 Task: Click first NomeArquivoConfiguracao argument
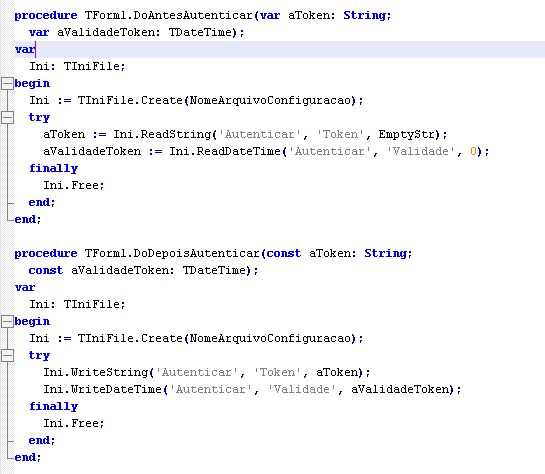tap(270, 100)
